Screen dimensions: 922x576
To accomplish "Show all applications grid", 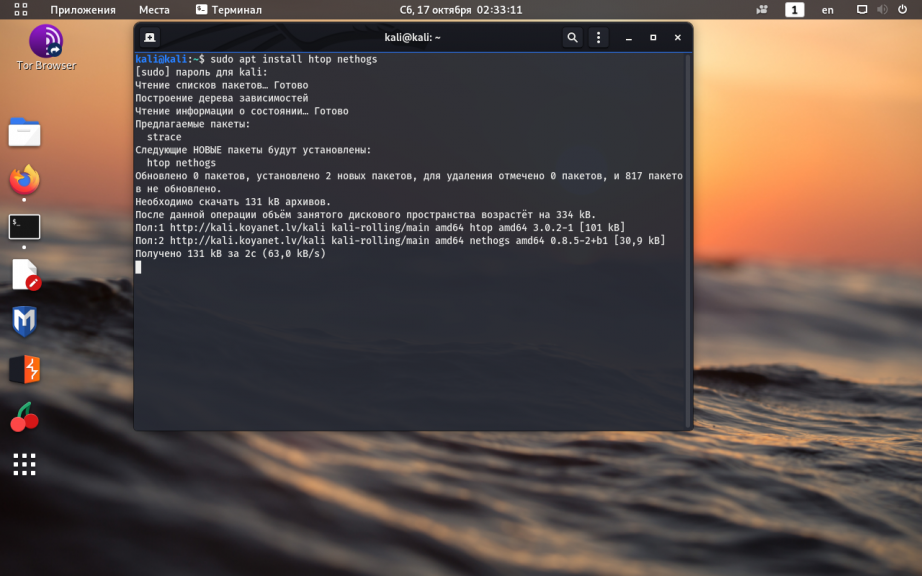I will [x=24, y=464].
